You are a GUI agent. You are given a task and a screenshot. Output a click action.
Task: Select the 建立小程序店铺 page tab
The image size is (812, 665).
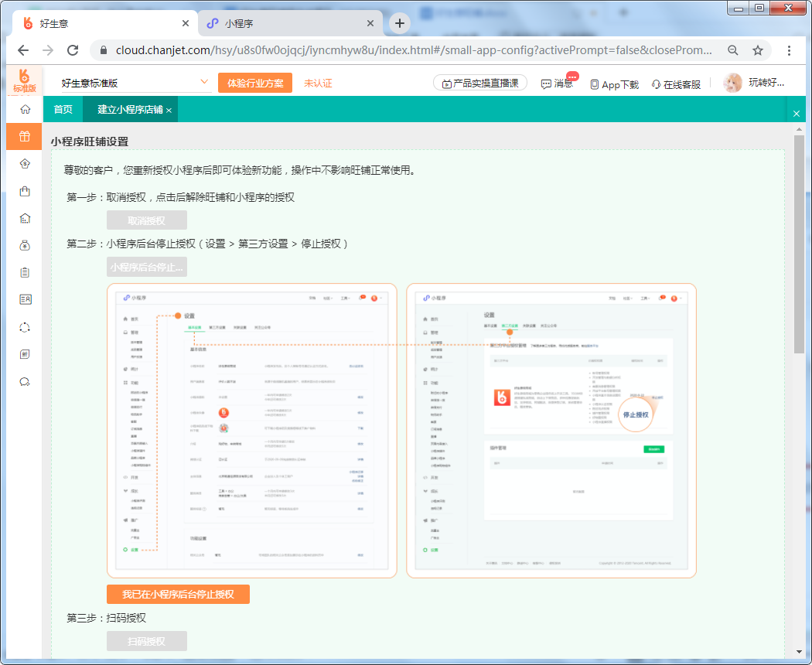click(x=130, y=109)
